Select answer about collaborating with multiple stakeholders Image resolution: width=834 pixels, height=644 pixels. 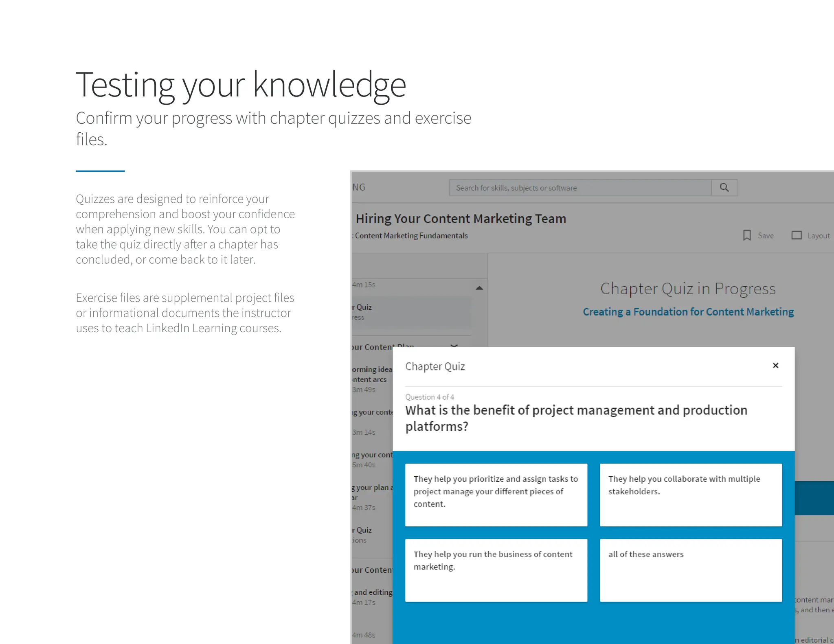coord(691,495)
